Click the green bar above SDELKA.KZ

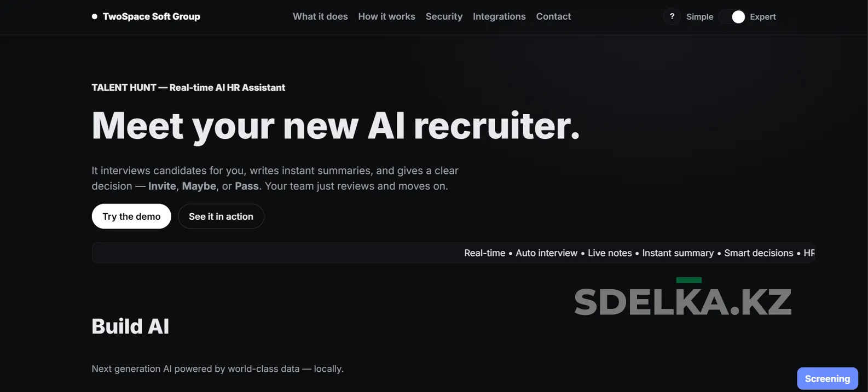689,280
